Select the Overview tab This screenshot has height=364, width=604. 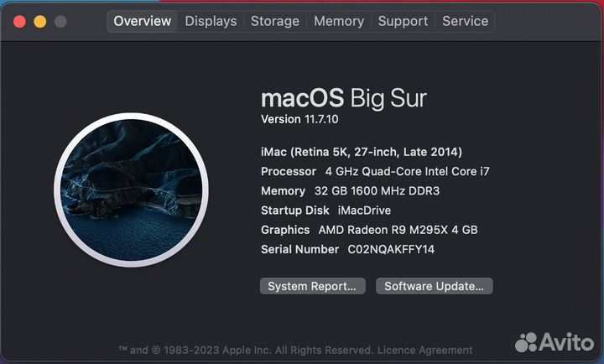[x=142, y=21]
